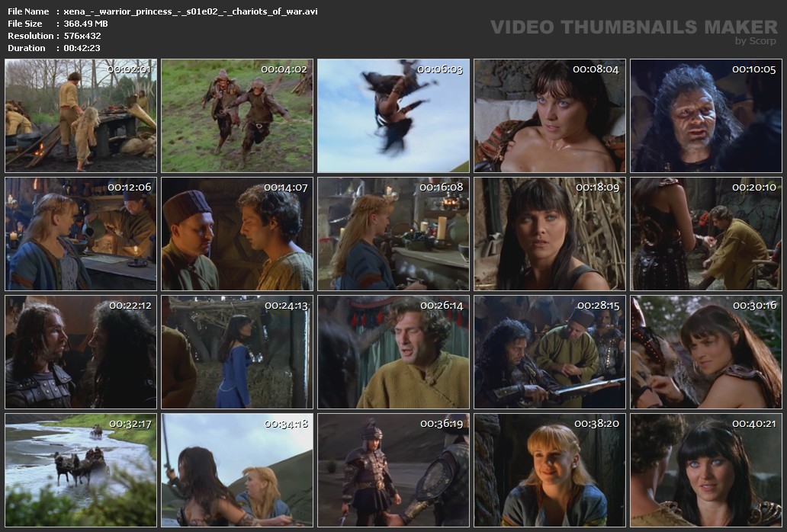Image resolution: width=787 pixels, height=532 pixels.
Task: Open the sword scene thumbnail at 00:28:15
Action: [x=549, y=352]
